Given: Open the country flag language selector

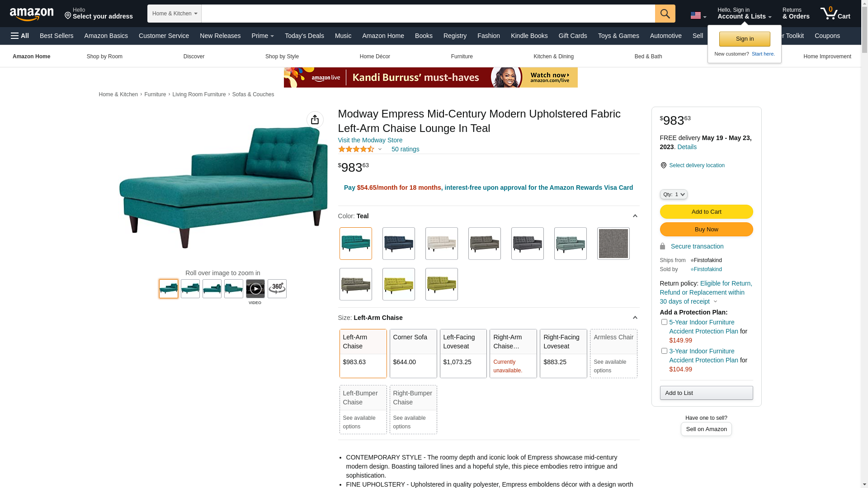Looking at the screenshot, I should (x=698, y=15).
